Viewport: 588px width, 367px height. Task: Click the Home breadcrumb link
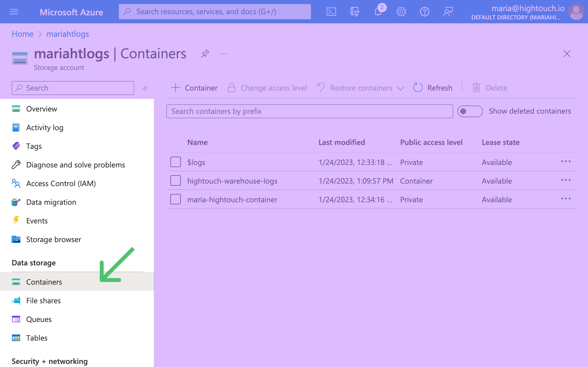click(x=23, y=34)
